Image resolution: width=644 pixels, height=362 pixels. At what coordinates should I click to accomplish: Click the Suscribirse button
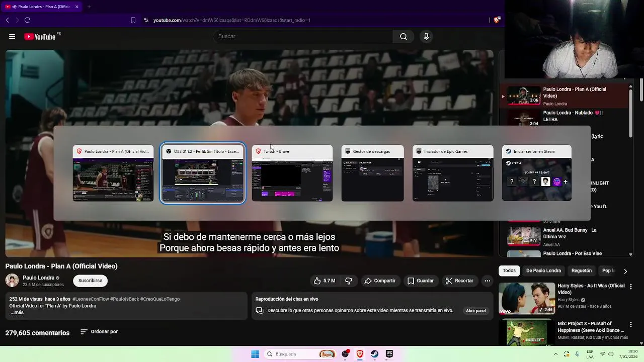[90, 281]
